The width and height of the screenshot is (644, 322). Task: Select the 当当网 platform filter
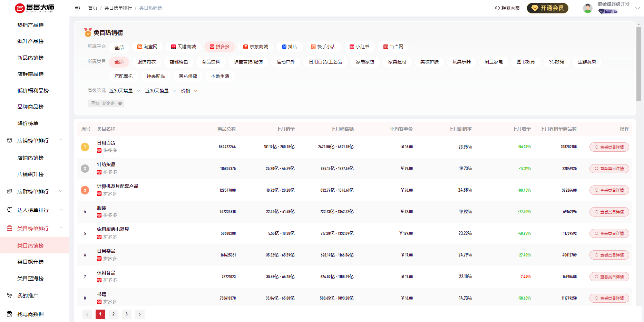(393, 47)
